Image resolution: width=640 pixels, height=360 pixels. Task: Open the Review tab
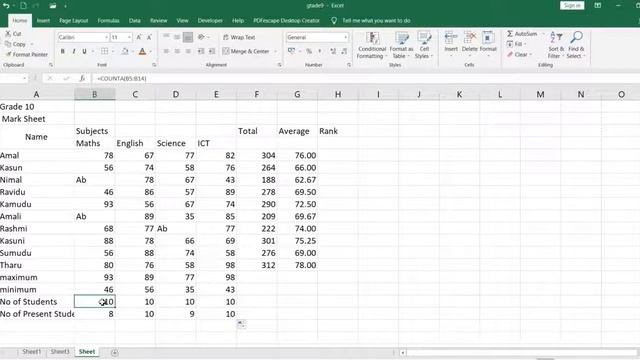click(158, 20)
